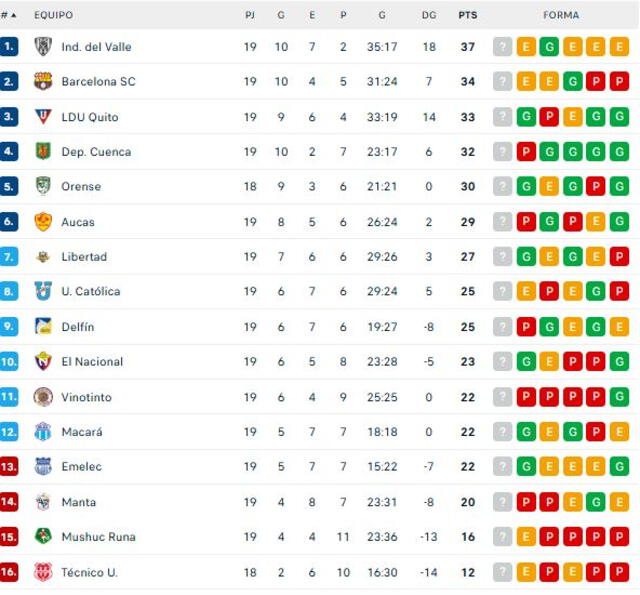
Task: Sort standings by DG column header
Action: 429,15
